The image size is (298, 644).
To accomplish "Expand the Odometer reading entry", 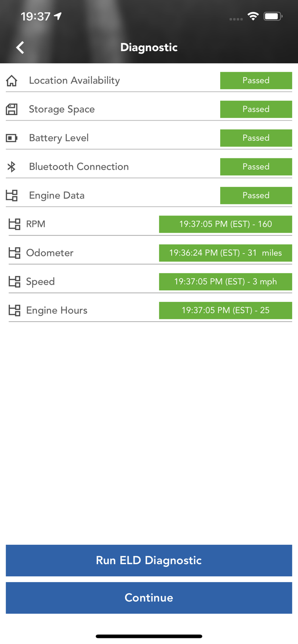I will (225, 253).
